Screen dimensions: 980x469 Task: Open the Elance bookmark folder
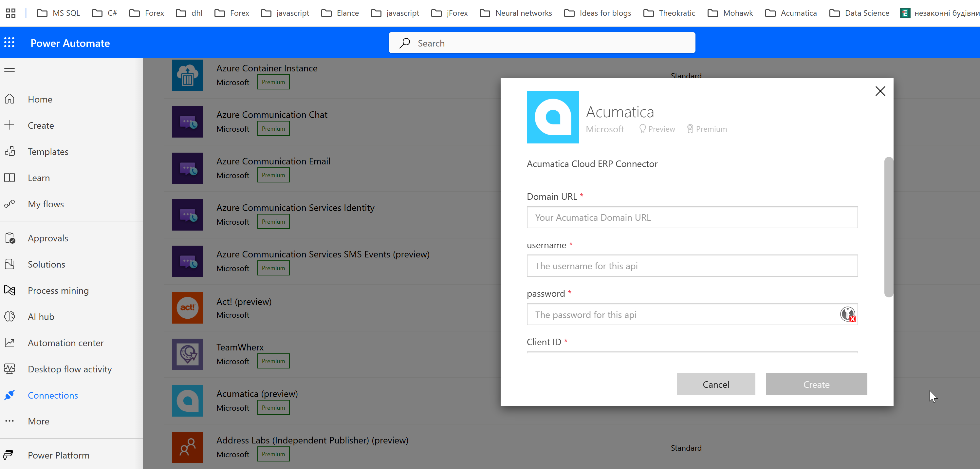click(x=340, y=13)
